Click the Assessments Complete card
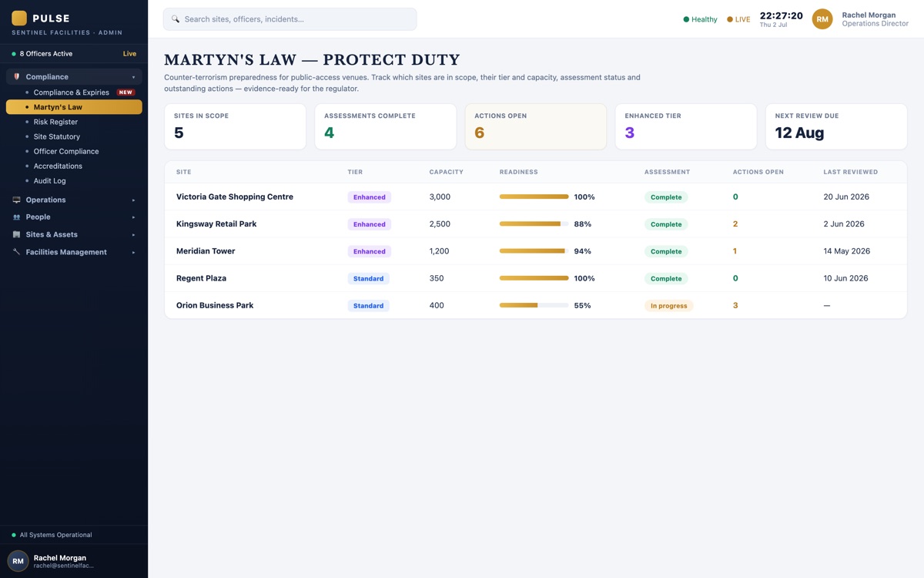924x578 pixels. tap(385, 126)
